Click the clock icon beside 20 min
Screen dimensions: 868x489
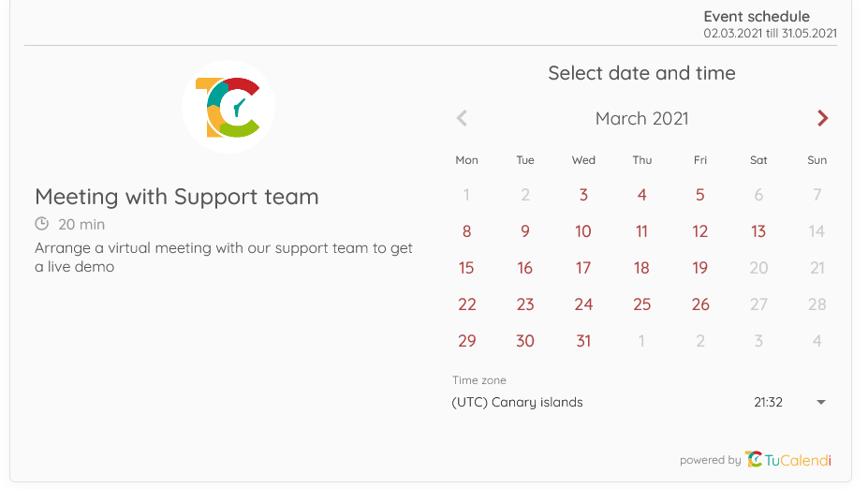[x=41, y=224]
